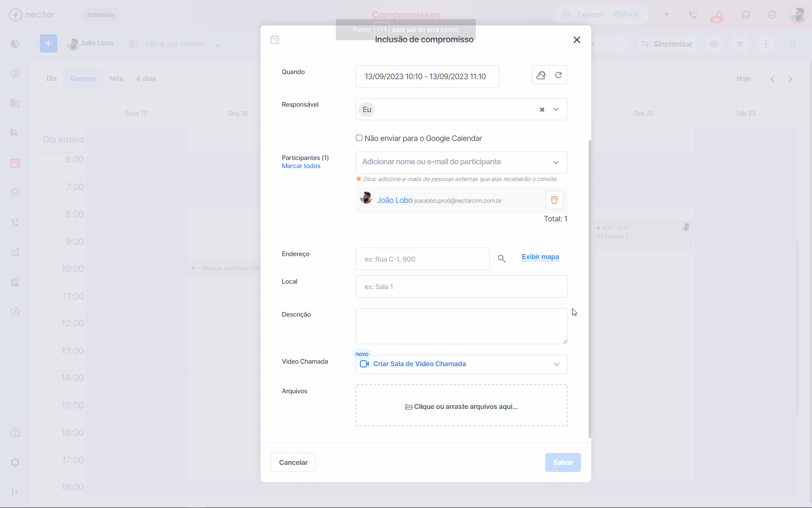Expand the Responsável dropdown
This screenshot has width=812, height=508.
[556, 110]
